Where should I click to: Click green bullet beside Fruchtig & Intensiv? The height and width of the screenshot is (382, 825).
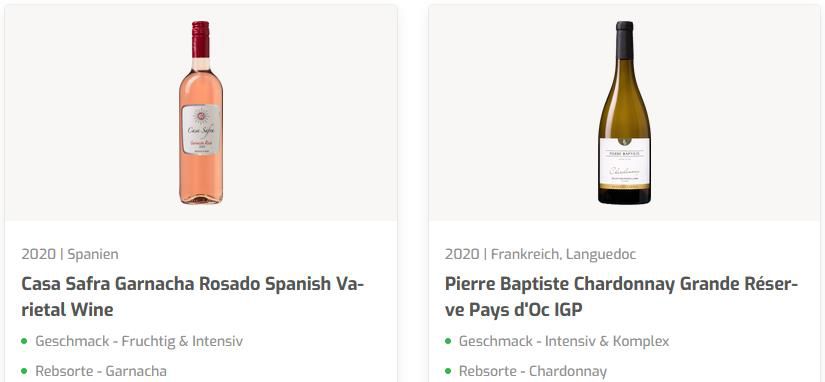[x=24, y=341]
